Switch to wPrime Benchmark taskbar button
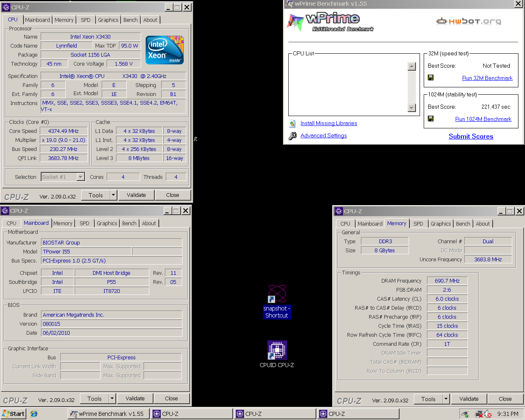 (x=107, y=414)
